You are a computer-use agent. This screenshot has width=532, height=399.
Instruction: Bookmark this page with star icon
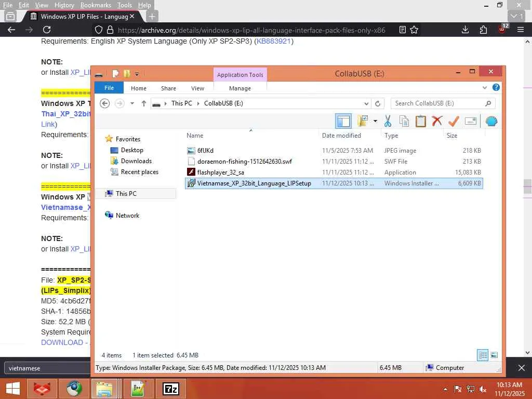pyautogui.click(x=414, y=30)
